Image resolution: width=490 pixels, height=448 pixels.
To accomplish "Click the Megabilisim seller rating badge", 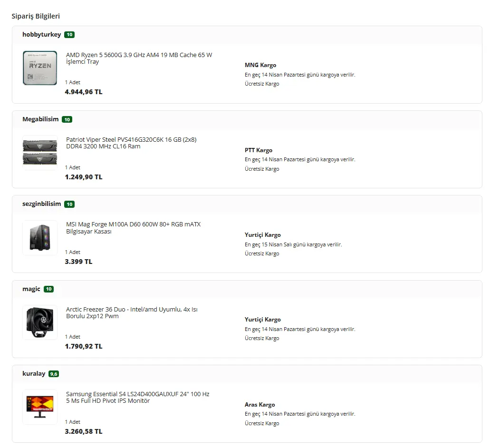I will [67, 119].
